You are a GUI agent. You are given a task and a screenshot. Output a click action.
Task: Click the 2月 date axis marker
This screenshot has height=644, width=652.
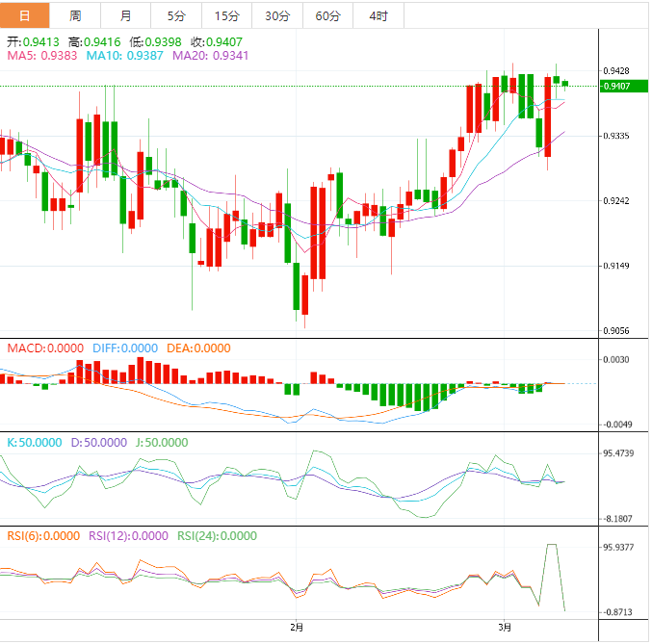(x=297, y=627)
